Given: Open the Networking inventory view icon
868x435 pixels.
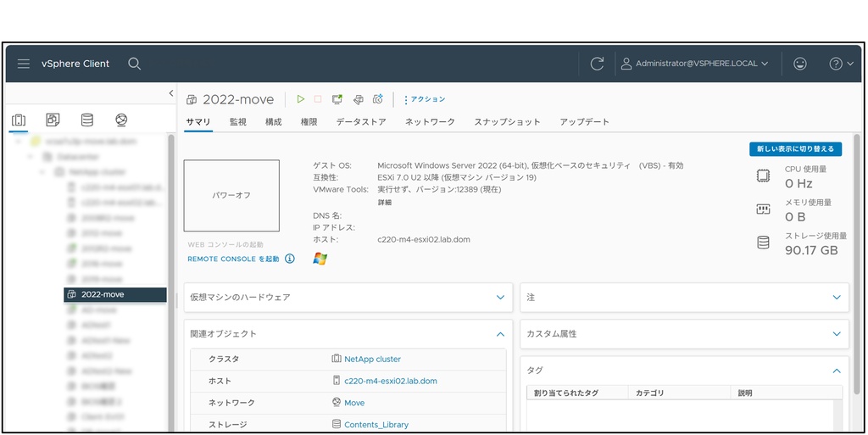Looking at the screenshot, I should pos(121,120).
